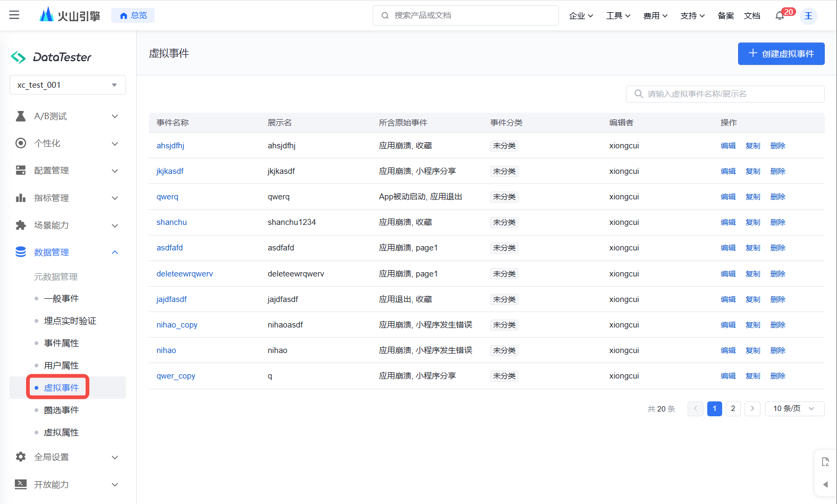Open the nihao event link

[x=166, y=350]
